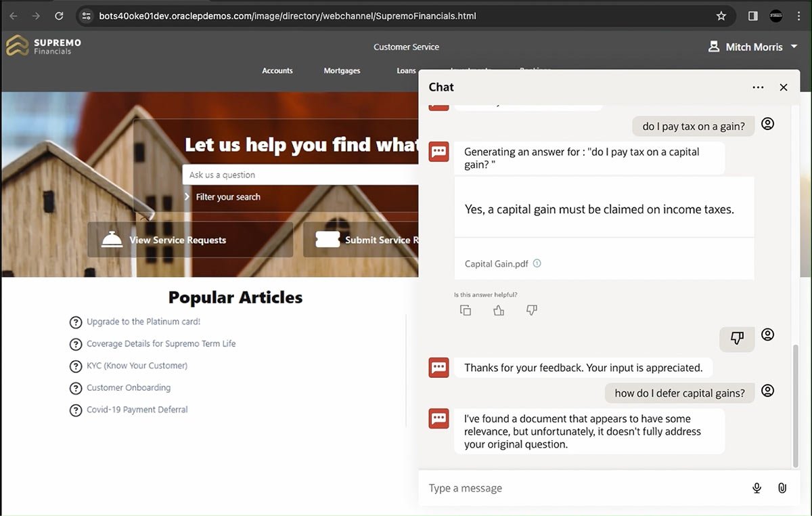Click the browser reload icon

pos(59,16)
